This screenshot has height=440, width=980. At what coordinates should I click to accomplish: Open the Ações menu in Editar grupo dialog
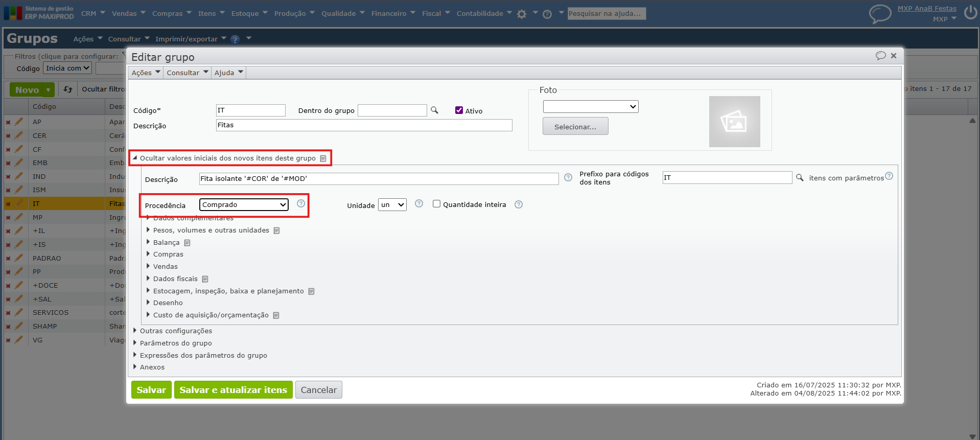(x=146, y=73)
